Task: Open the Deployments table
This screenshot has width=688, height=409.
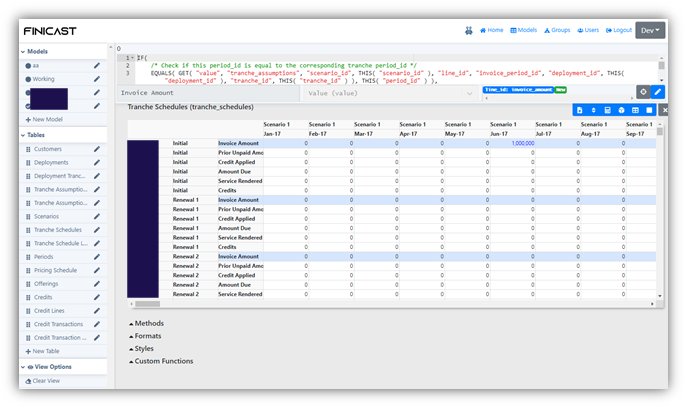Action: [x=51, y=162]
